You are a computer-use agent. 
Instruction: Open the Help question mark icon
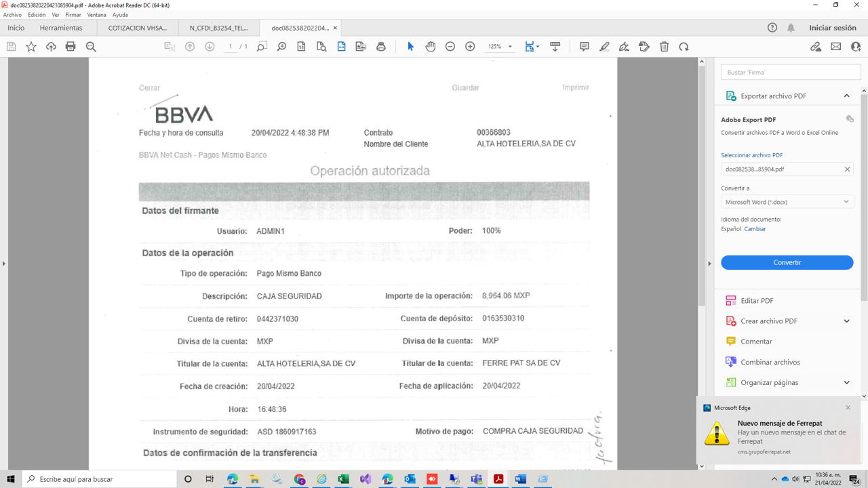click(772, 28)
